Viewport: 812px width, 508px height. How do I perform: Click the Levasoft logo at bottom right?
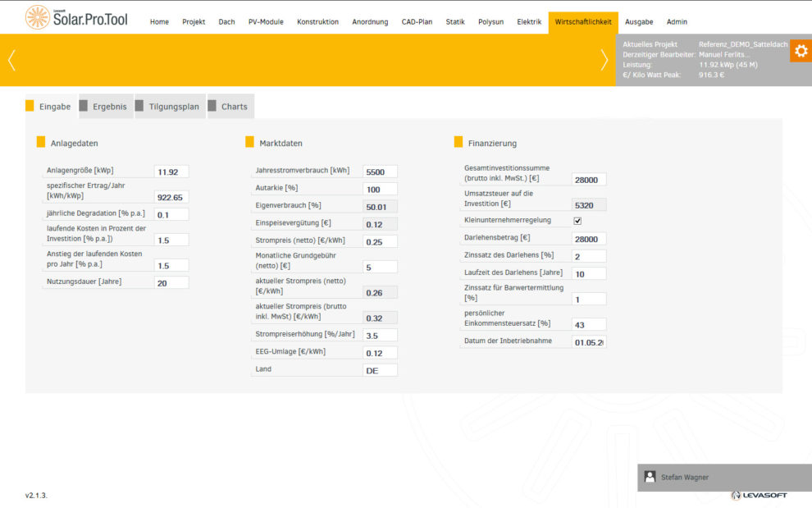click(758, 495)
